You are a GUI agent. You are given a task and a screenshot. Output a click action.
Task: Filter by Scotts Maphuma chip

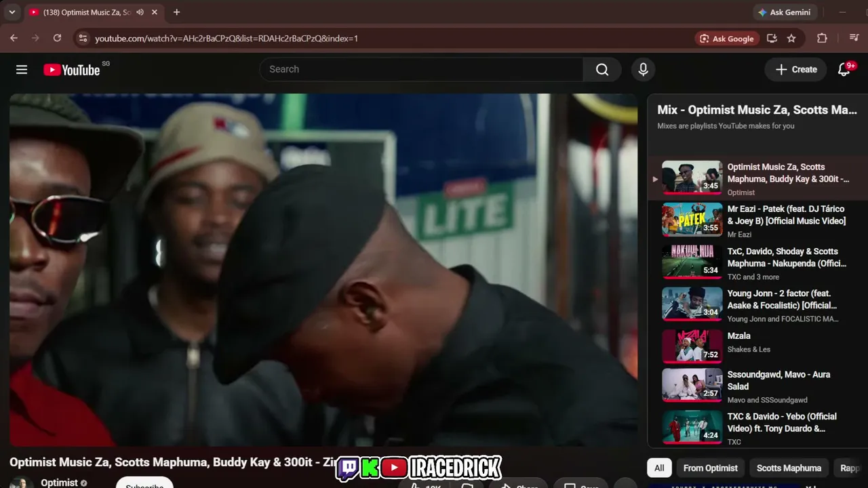(x=789, y=468)
